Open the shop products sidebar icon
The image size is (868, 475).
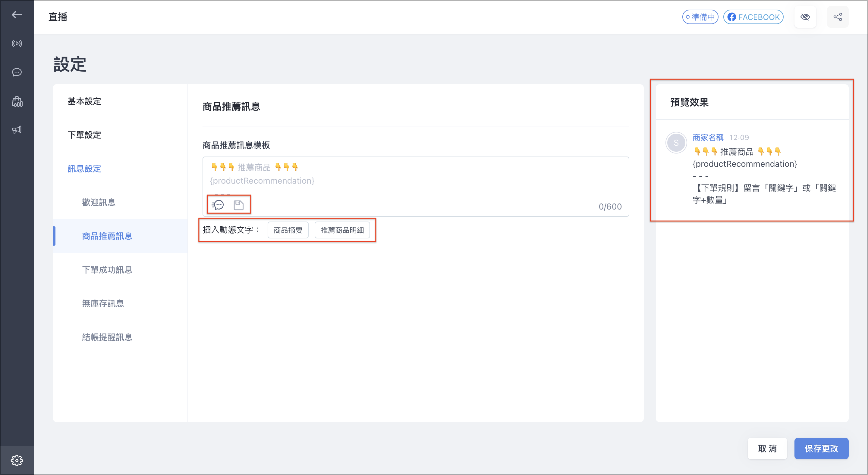coord(17,101)
